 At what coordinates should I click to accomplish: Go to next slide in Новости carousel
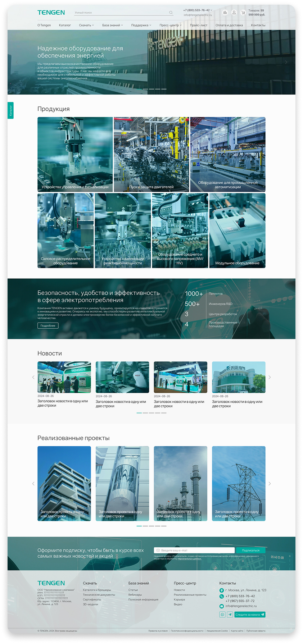pyautogui.click(x=270, y=377)
